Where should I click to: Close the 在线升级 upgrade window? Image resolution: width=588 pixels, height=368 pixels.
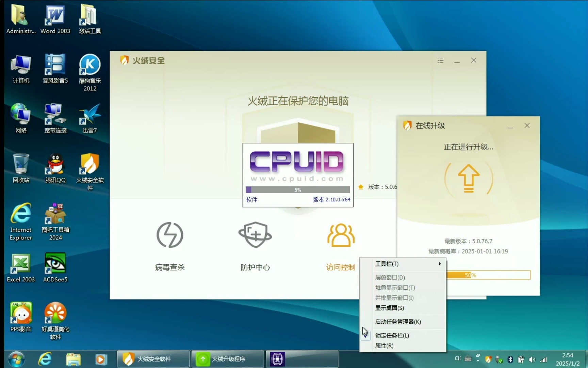coord(527,126)
